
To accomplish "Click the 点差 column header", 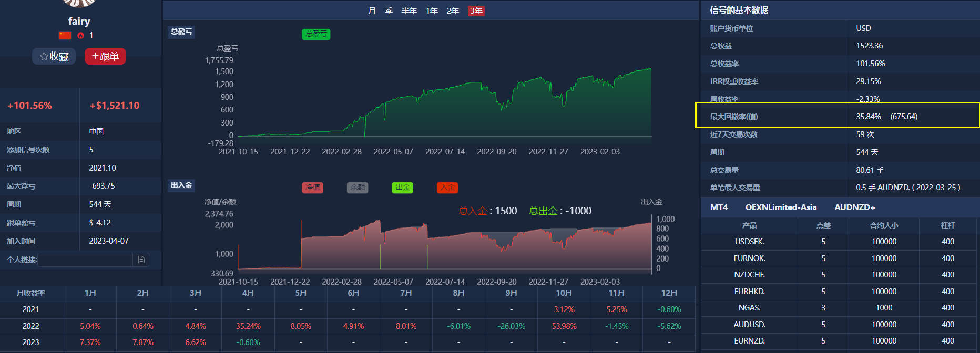I will click(823, 225).
